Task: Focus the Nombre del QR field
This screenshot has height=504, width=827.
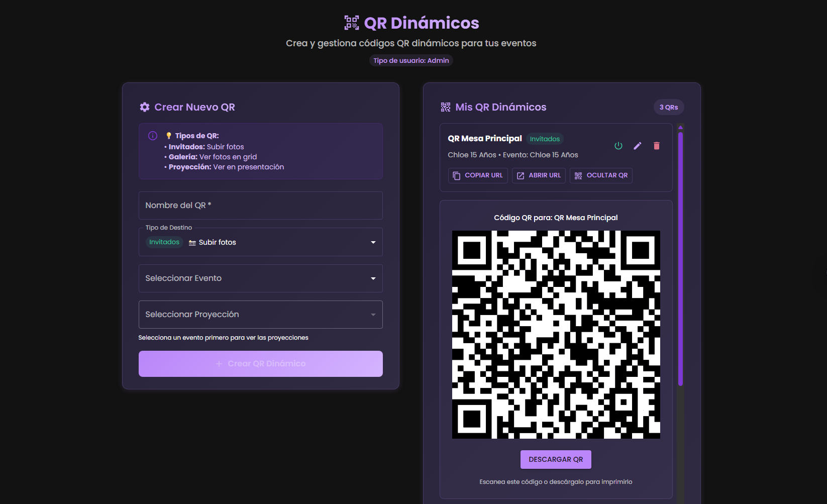Action: pos(261,206)
